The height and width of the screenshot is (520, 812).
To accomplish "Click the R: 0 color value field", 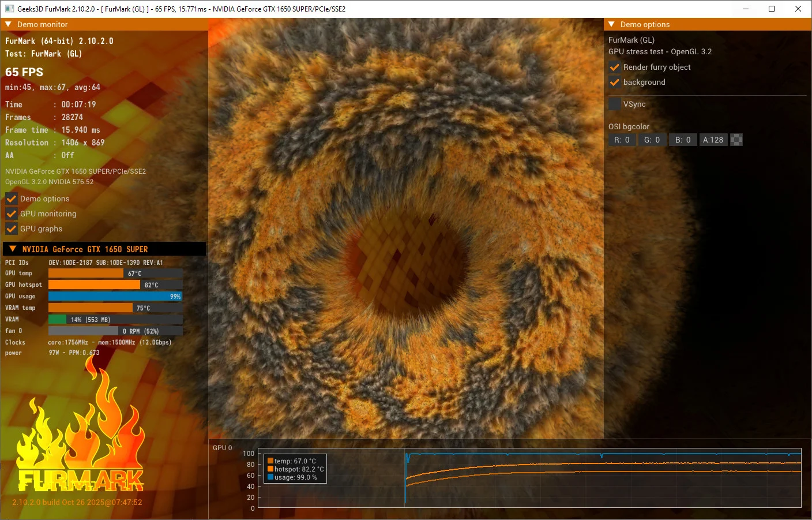I will point(622,140).
